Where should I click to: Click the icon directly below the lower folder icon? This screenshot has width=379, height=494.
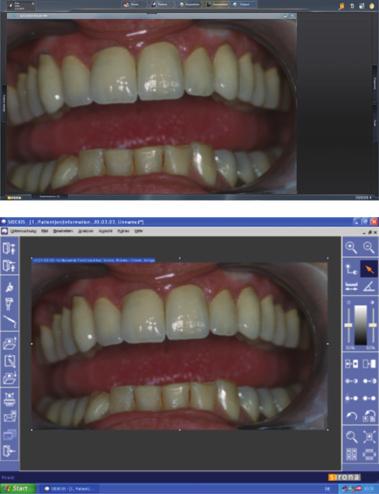coord(9,399)
